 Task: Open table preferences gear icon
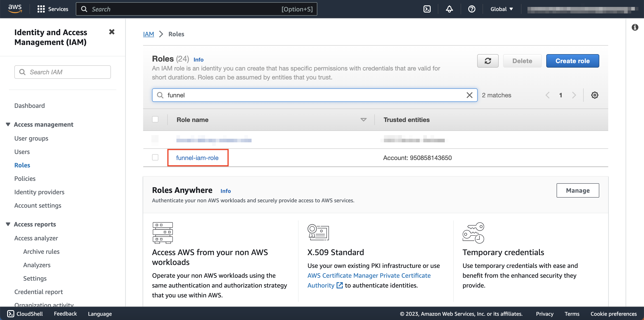[x=595, y=95]
